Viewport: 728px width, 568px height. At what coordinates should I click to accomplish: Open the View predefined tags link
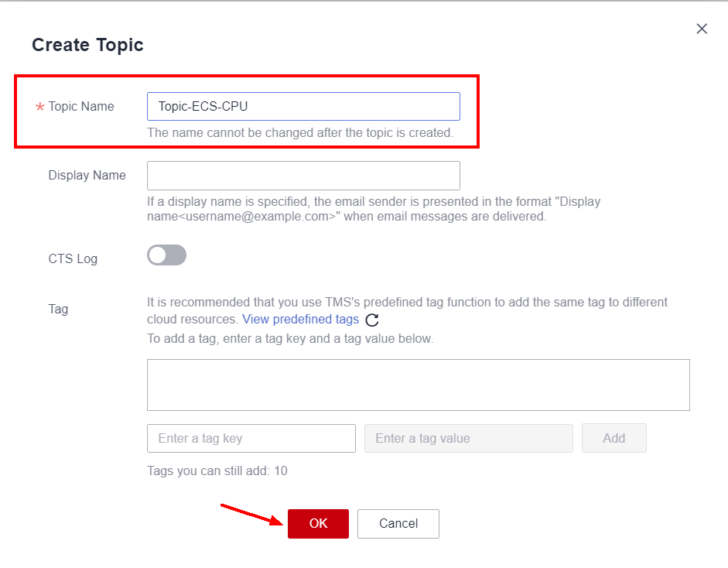(x=300, y=319)
